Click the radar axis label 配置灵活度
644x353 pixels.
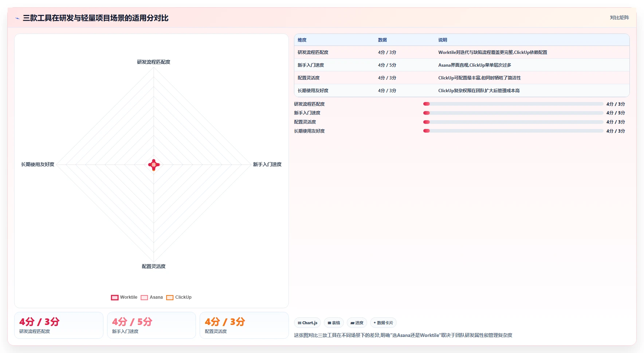154,267
